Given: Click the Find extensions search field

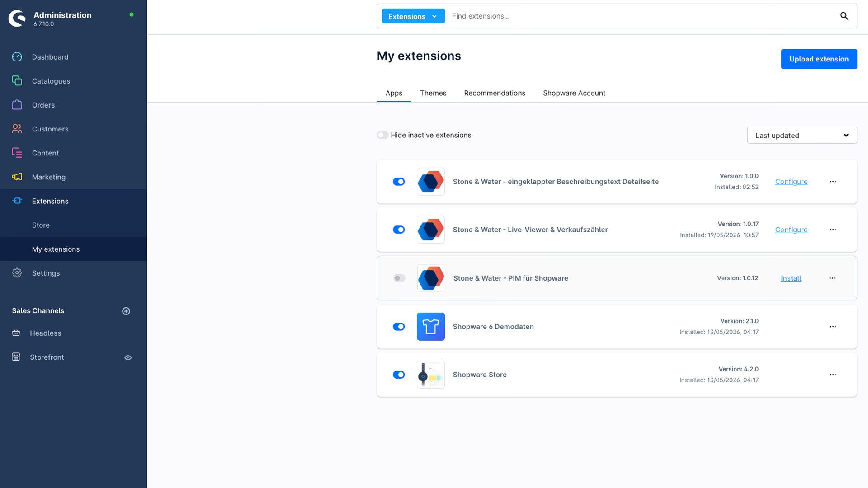Looking at the screenshot, I should (x=642, y=16).
